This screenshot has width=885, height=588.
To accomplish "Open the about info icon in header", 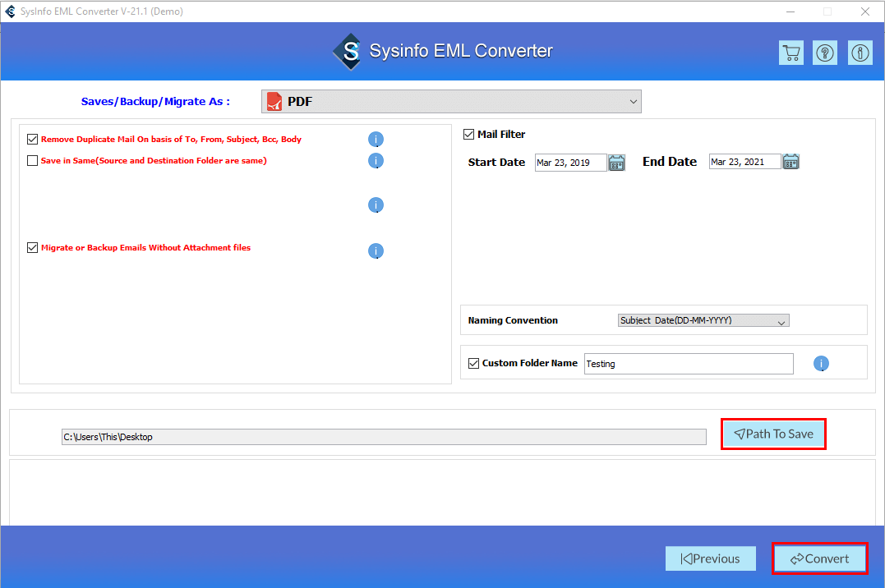I will pos(860,53).
